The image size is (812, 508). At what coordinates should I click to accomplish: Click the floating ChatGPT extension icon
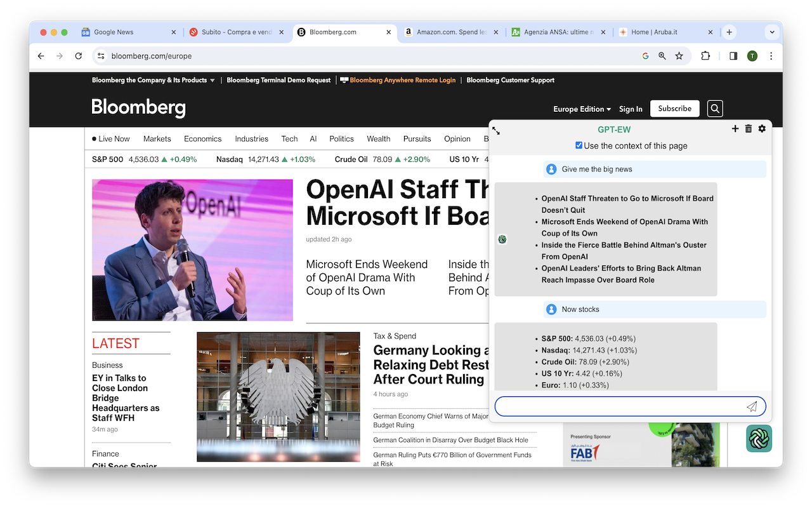[759, 439]
